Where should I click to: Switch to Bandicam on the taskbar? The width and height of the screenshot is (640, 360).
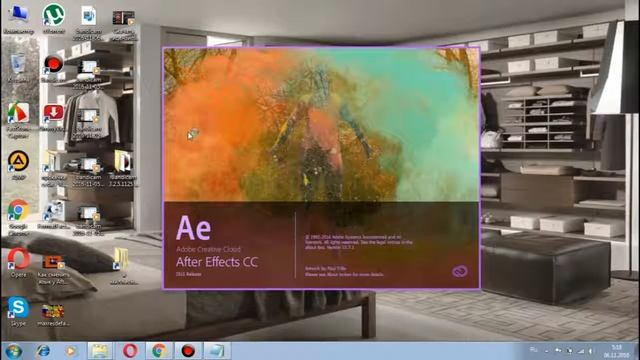[188, 351]
